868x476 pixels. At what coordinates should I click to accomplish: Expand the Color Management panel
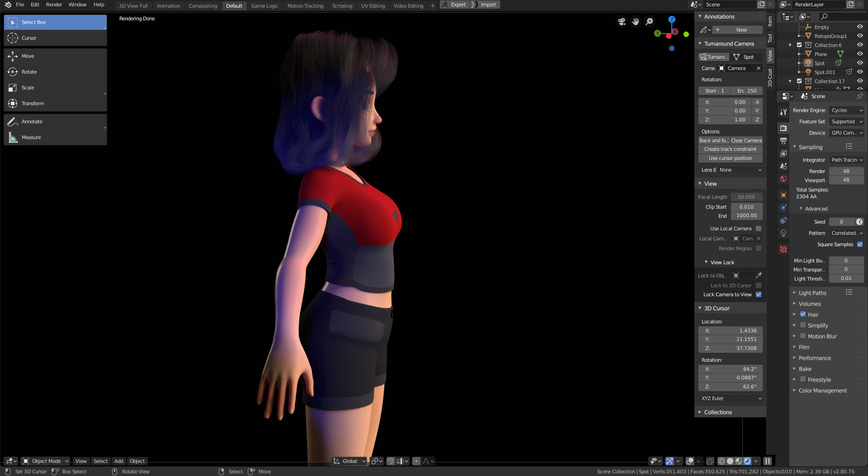click(x=822, y=391)
